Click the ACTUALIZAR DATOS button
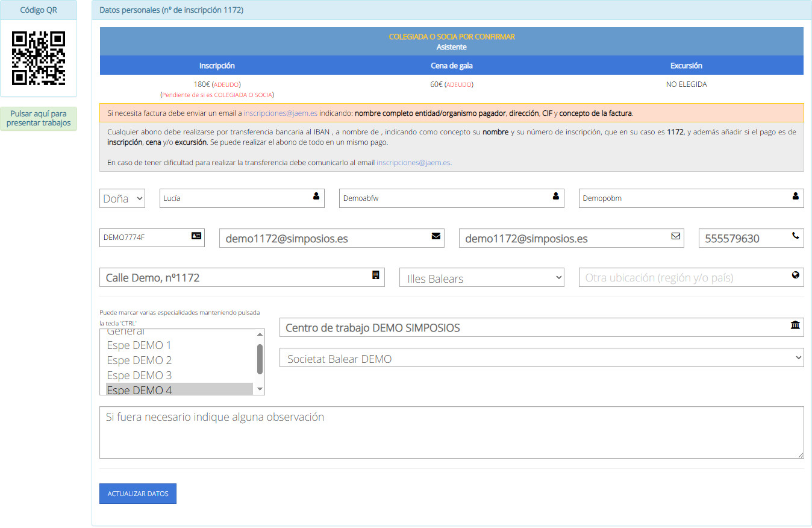 pos(138,494)
